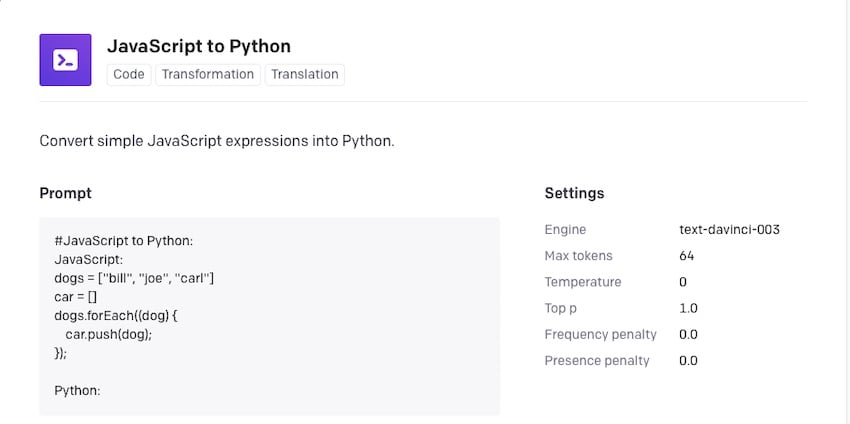Click the Settings heading
Viewport: 850px width, 424px height.
coord(574,193)
